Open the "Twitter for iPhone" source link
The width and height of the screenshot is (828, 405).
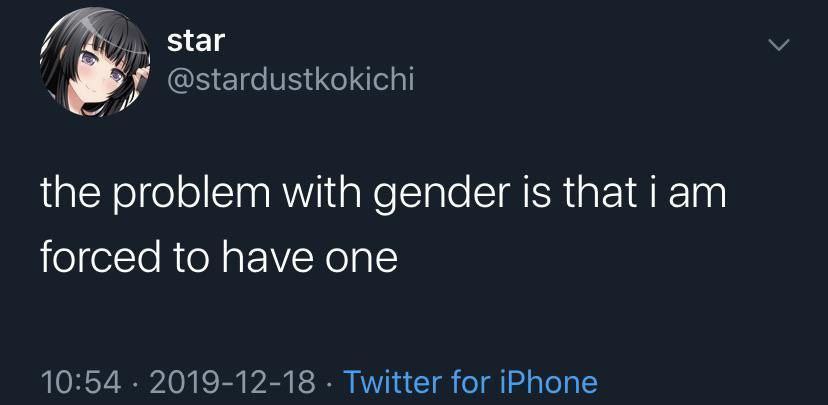(470, 381)
